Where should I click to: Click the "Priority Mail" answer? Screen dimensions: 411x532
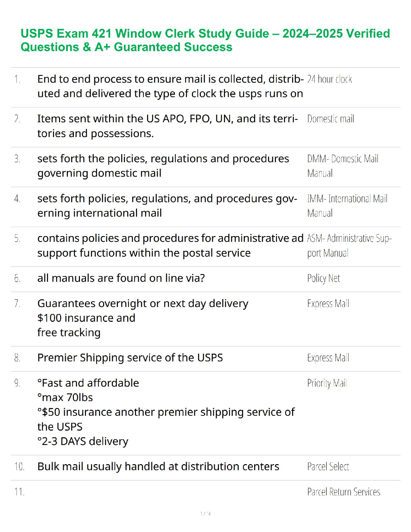(x=327, y=383)
